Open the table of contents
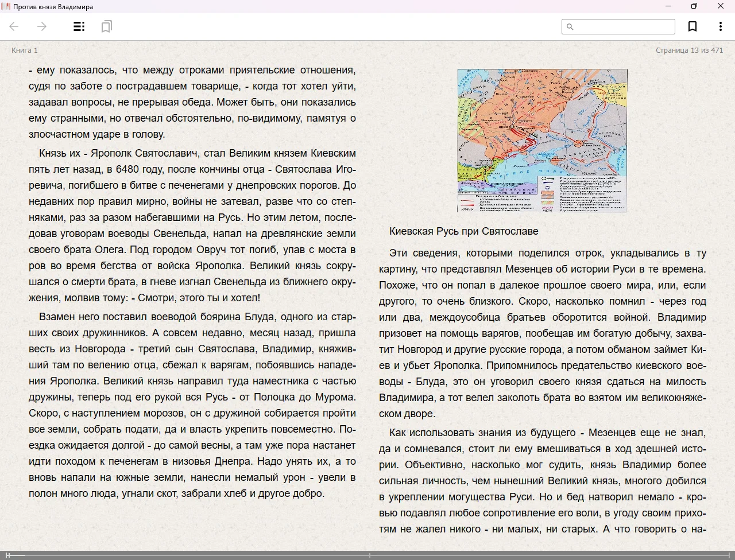Screen dimensions: 735x560 click(79, 26)
